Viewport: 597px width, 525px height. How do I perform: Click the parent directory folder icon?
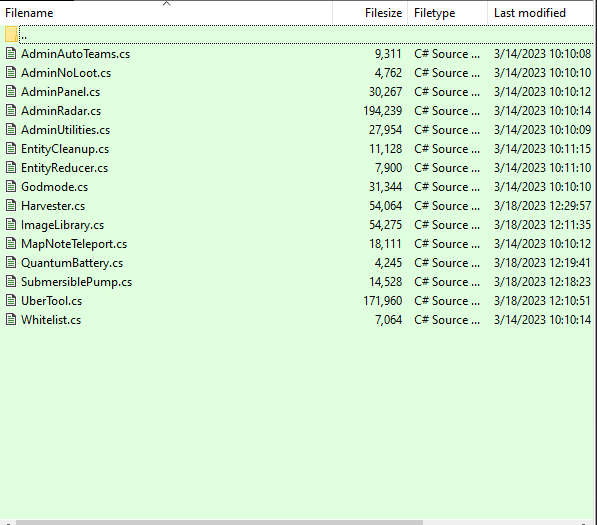click(11, 34)
